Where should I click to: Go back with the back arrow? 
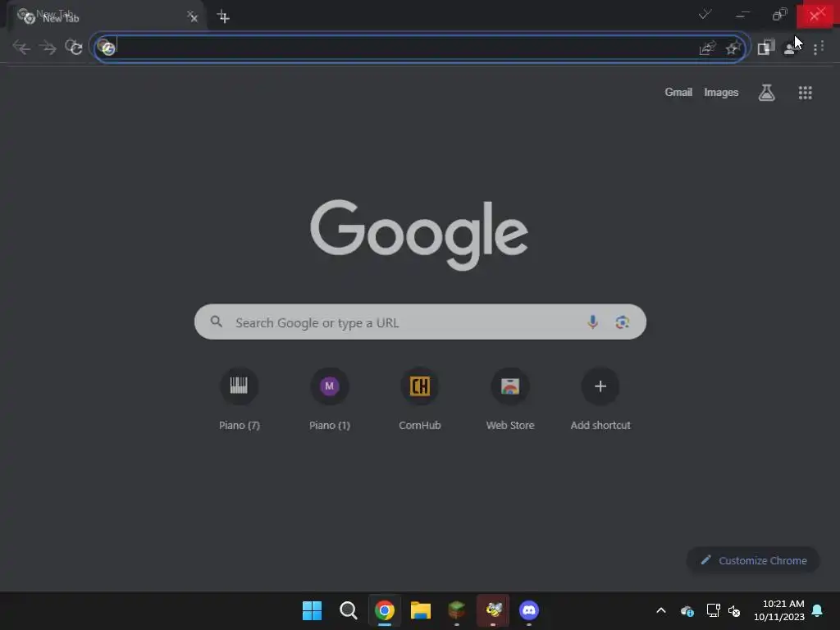tap(21, 48)
